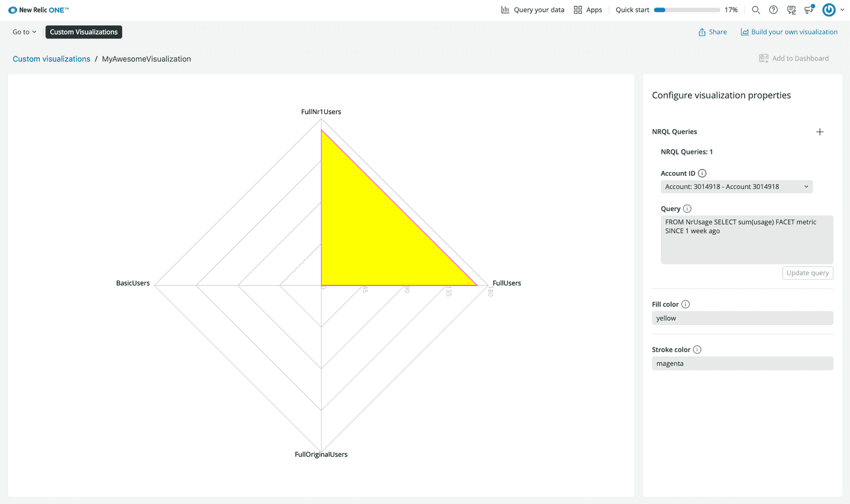This screenshot has width=850, height=504.
Task: Click the Fill color field with yellow
Action: (x=742, y=318)
